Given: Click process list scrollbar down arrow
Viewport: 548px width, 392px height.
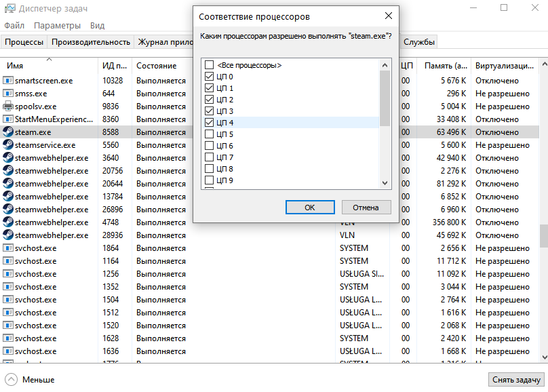Looking at the screenshot, I should (x=544, y=357).
